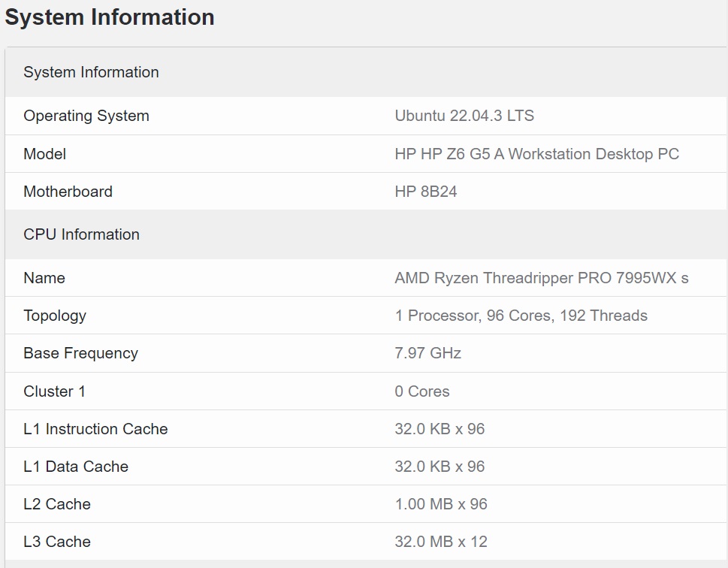Select the 0 Cores value
This screenshot has height=568, width=728.
click(422, 391)
